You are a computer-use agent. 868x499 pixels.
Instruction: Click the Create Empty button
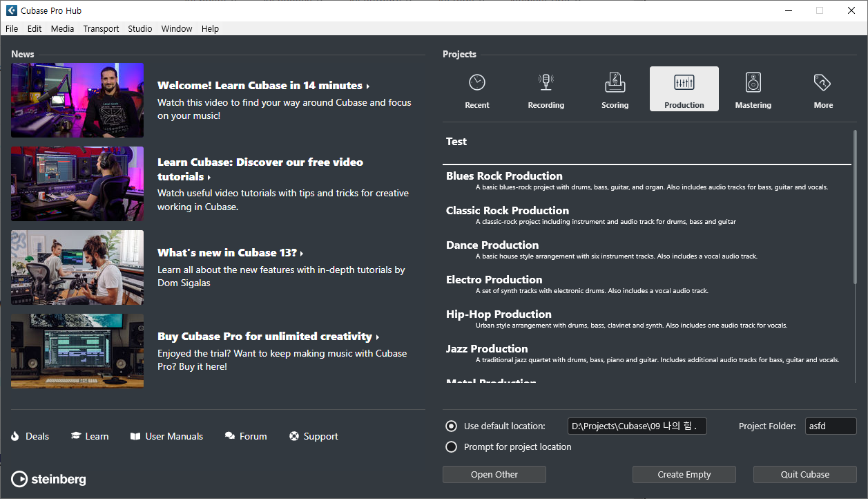click(684, 474)
